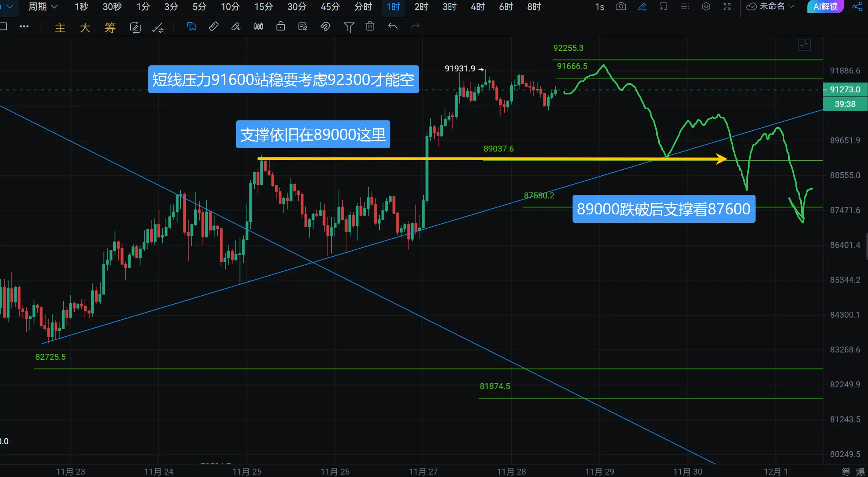Toggle the pencil drawing mode icon
The width and height of the screenshot is (868, 477).
click(x=642, y=7)
